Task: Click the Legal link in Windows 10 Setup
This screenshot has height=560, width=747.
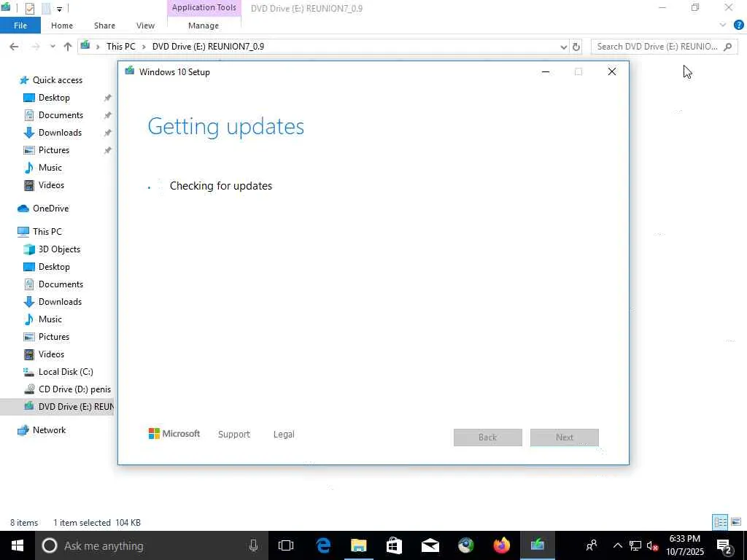Action: click(x=284, y=435)
